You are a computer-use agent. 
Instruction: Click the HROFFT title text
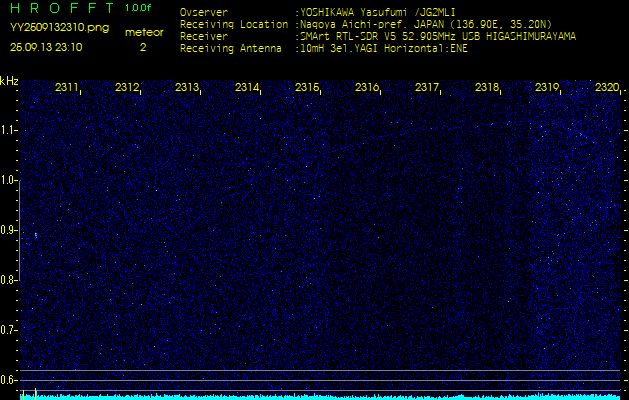60,8
